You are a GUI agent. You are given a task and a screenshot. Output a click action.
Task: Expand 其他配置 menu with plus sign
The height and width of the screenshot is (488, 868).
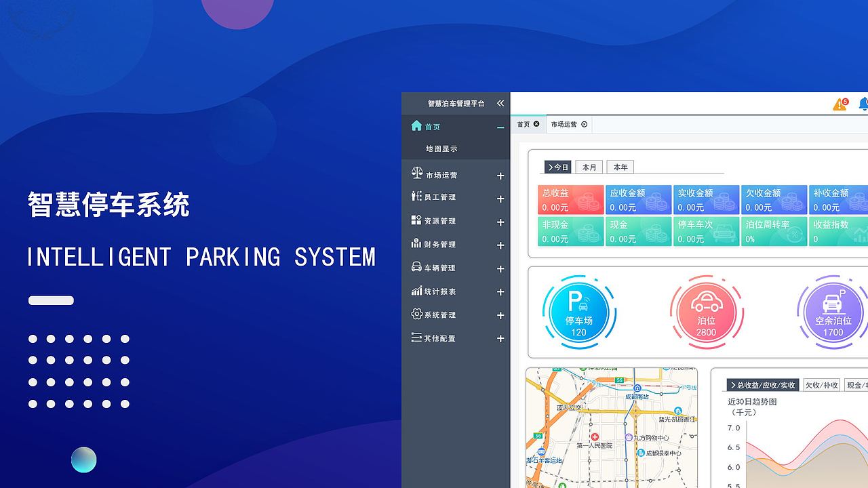point(500,339)
